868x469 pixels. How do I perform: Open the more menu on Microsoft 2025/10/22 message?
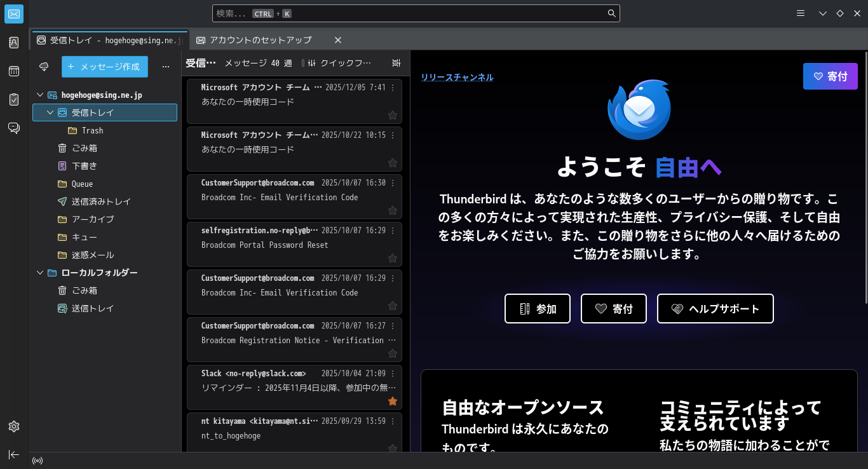click(393, 135)
